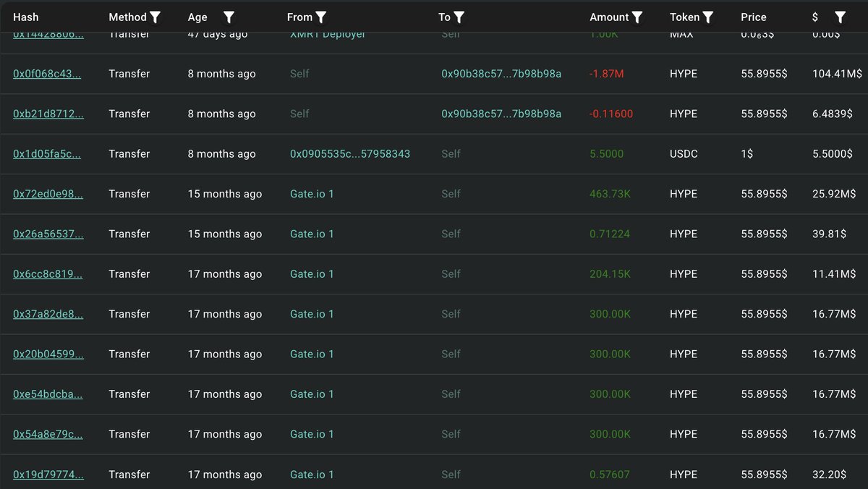Open transaction hash 0x0f068c43

47,74
